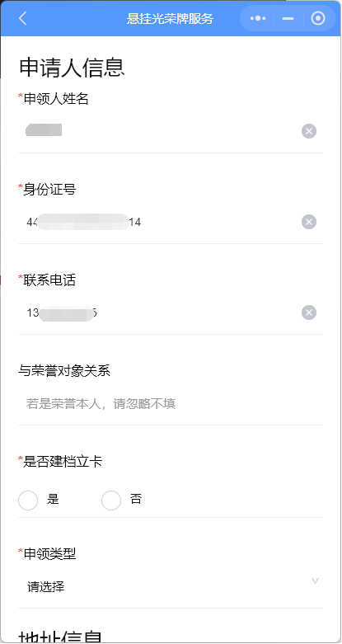Screen dimensions: 342x644
Task: Clear the 联系电话 field
Action: click(309, 313)
